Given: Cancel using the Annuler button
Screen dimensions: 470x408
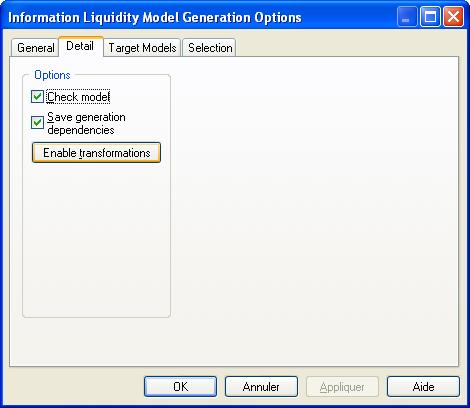Looking at the screenshot, I should 261,387.
